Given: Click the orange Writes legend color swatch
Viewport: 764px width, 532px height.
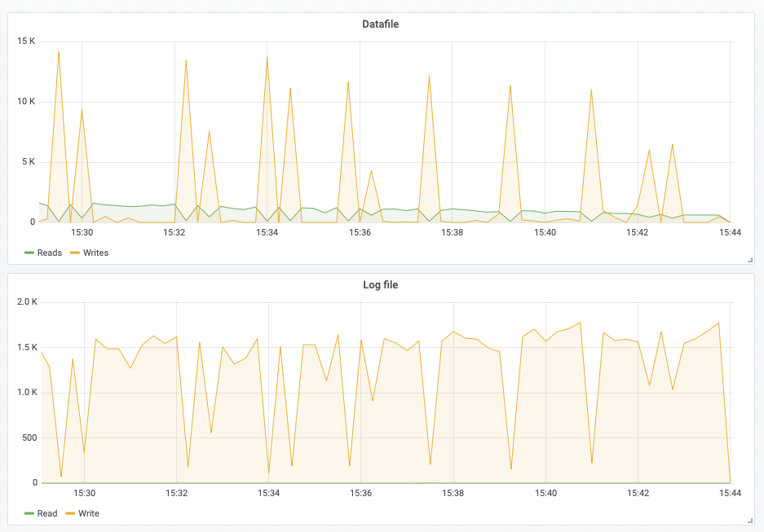Looking at the screenshot, I should [x=75, y=253].
